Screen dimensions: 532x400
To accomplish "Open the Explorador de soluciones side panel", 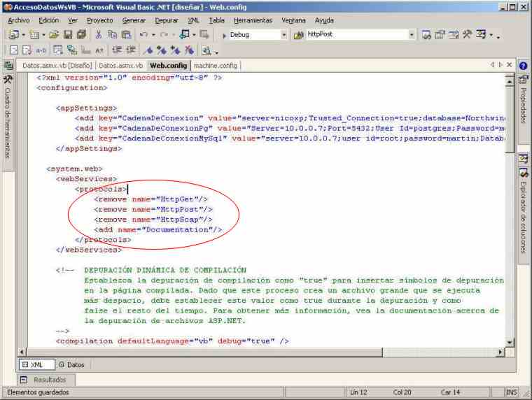I will (524, 215).
